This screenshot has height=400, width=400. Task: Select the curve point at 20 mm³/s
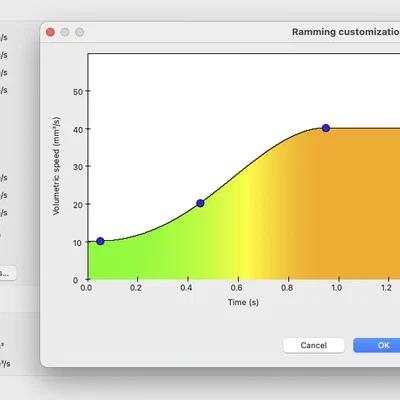coord(200,203)
